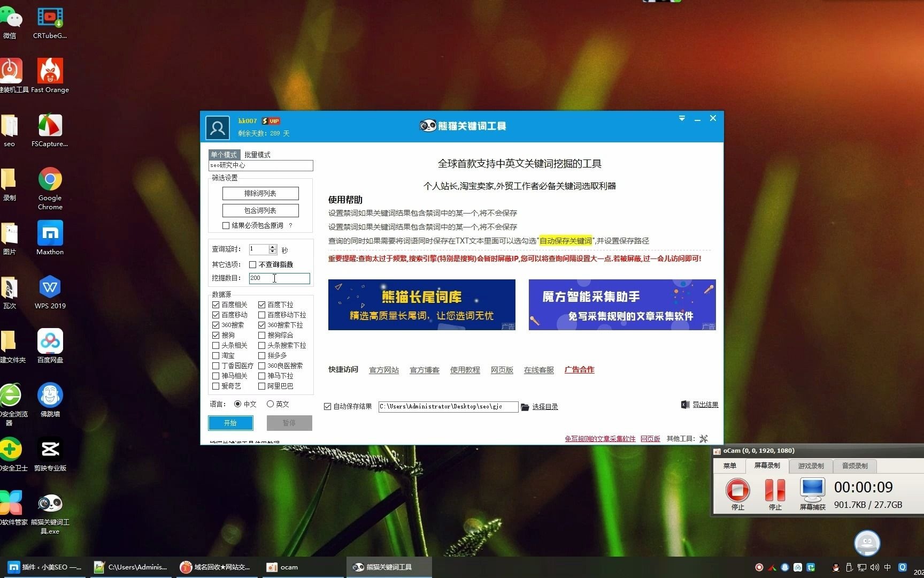Enable the 百度移动下拉 data source
This screenshot has width=924, height=578.
[262, 315]
